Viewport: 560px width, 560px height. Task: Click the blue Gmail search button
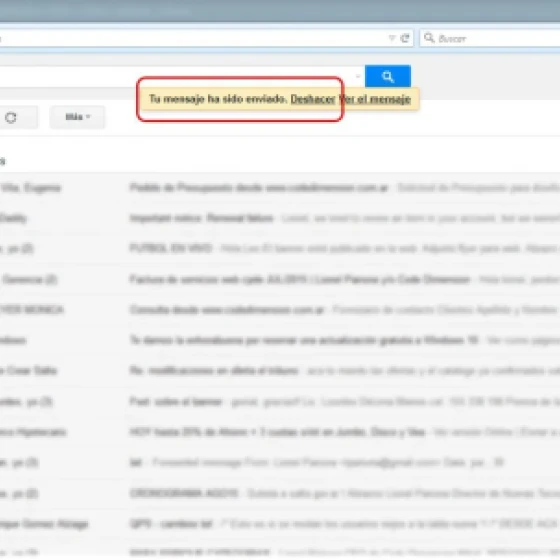pos(388,76)
